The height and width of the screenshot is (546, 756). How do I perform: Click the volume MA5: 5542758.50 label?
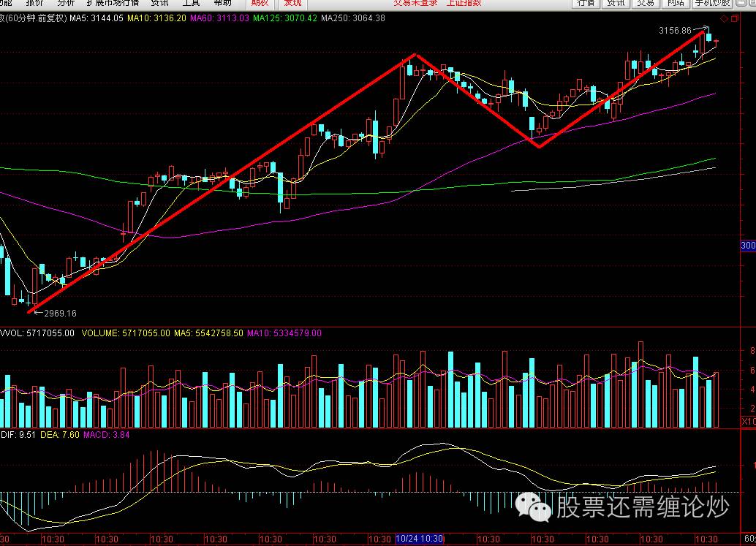(x=208, y=333)
